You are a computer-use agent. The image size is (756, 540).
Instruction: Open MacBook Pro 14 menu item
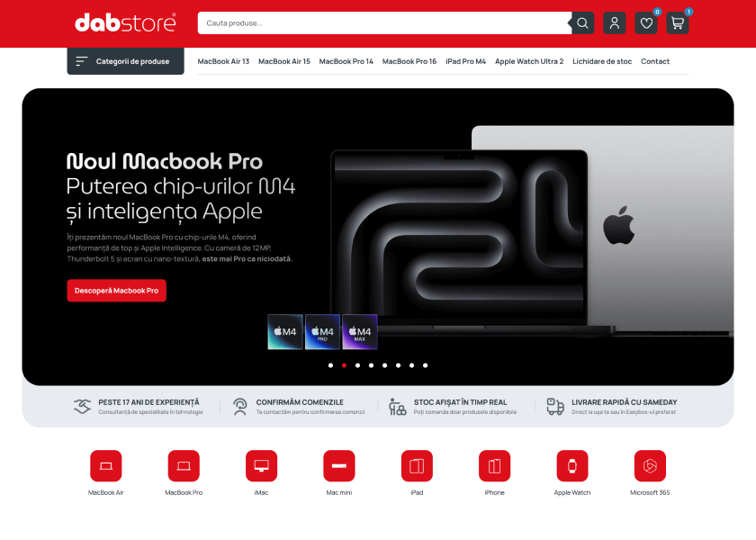coord(346,61)
